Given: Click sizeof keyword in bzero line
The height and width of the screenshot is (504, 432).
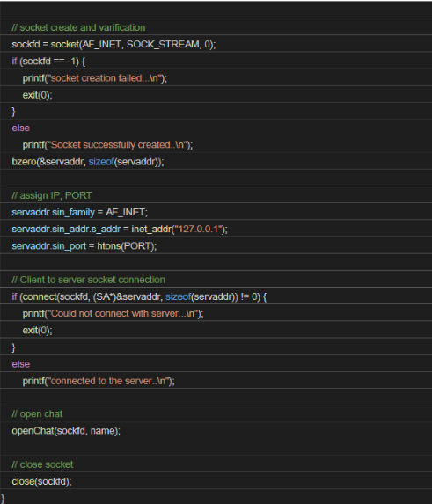Looking at the screenshot, I should 101,162.
